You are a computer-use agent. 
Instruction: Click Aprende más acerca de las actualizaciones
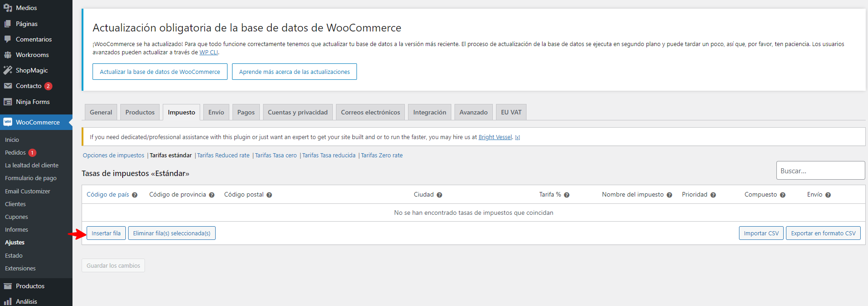(294, 72)
